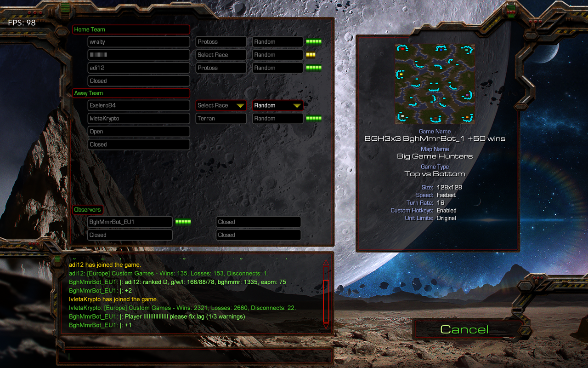Click the Speed value Fastest
588x368 pixels.
point(446,195)
